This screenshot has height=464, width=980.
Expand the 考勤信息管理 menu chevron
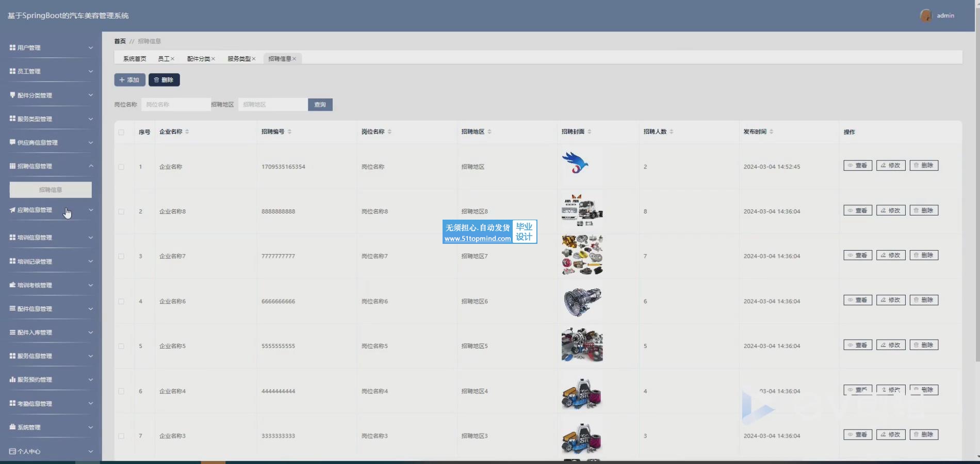[91, 403]
